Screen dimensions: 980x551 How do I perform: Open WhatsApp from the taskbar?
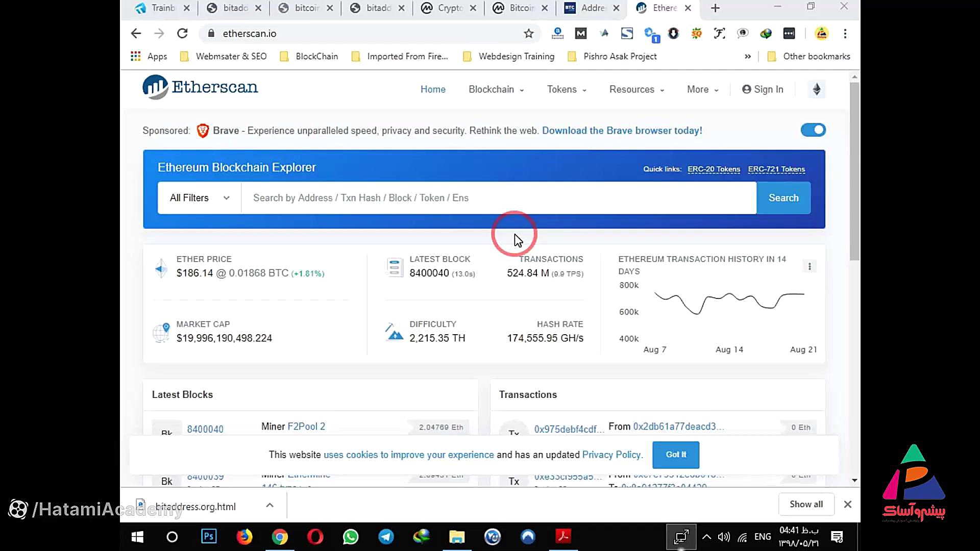point(351,537)
